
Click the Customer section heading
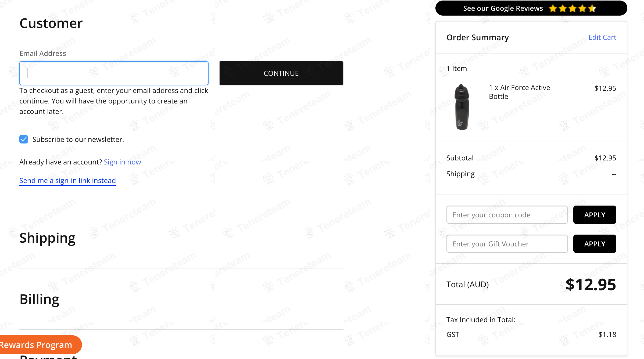click(x=51, y=23)
